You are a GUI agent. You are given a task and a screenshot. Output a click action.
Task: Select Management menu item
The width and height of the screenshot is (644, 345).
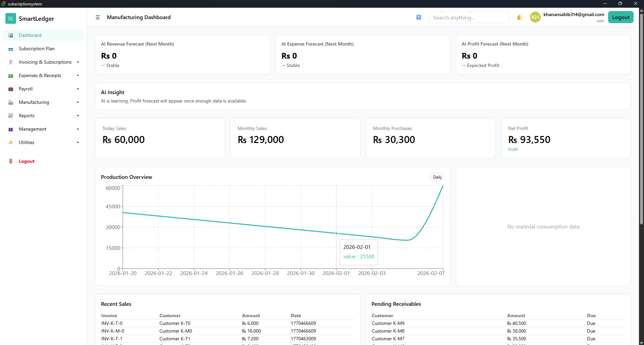click(x=43, y=129)
